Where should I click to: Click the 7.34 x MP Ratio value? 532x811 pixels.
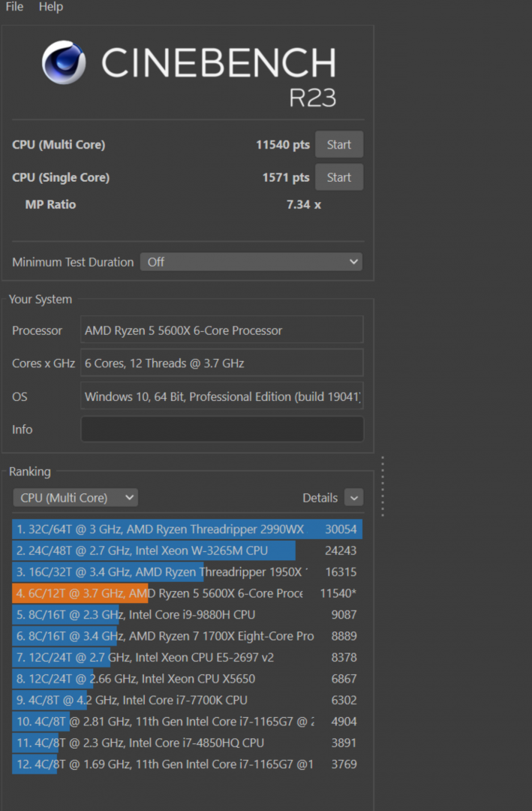point(304,204)
